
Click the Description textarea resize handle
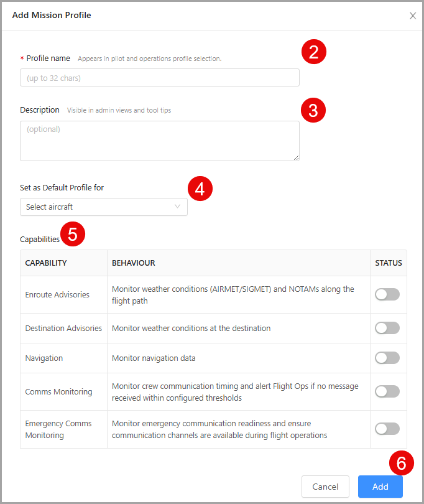tap(296, 157)
